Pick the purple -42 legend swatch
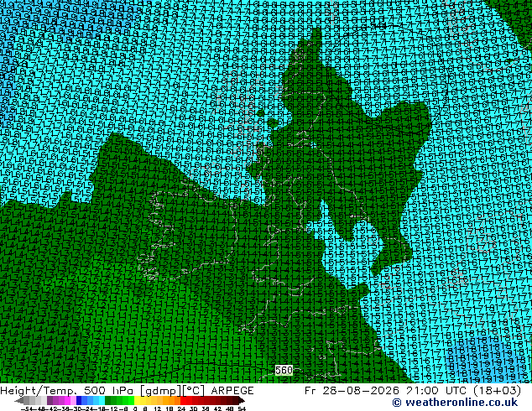The height and width of the screenshot is (411, 532). (x=50, y=400)
